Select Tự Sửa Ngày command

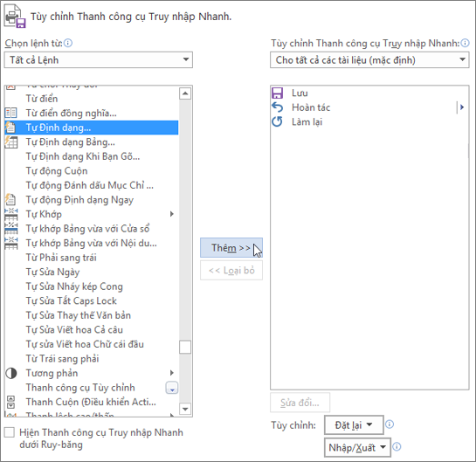(92, 272)
